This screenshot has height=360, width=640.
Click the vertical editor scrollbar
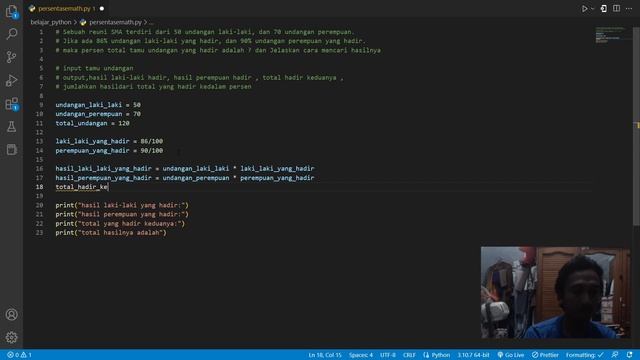(636, 125)
